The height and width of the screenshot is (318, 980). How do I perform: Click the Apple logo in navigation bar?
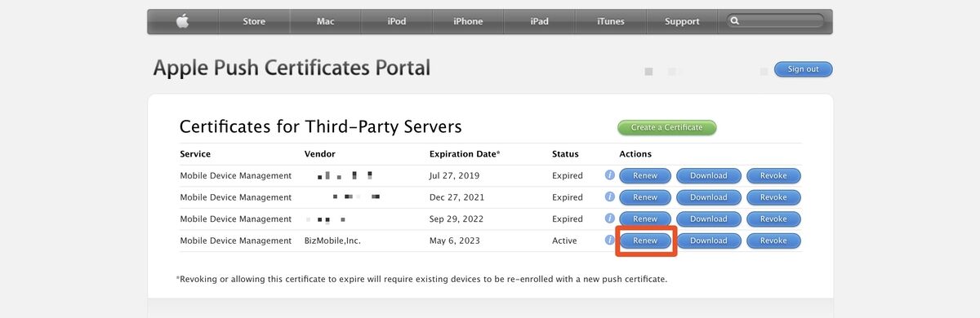[x=182, y=21]
